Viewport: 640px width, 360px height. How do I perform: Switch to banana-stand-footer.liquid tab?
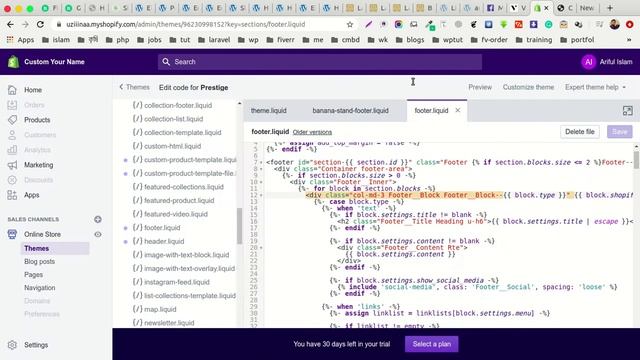point(351,111)
